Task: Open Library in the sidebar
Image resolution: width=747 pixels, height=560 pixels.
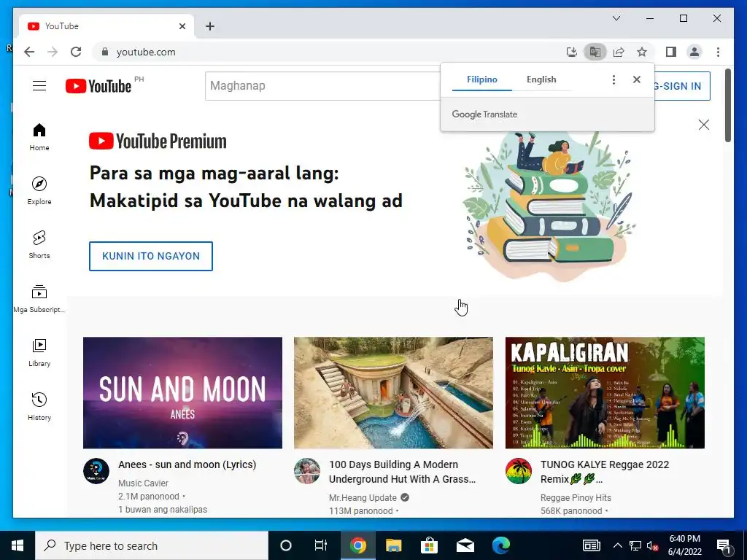Action: tap(39, 352)
